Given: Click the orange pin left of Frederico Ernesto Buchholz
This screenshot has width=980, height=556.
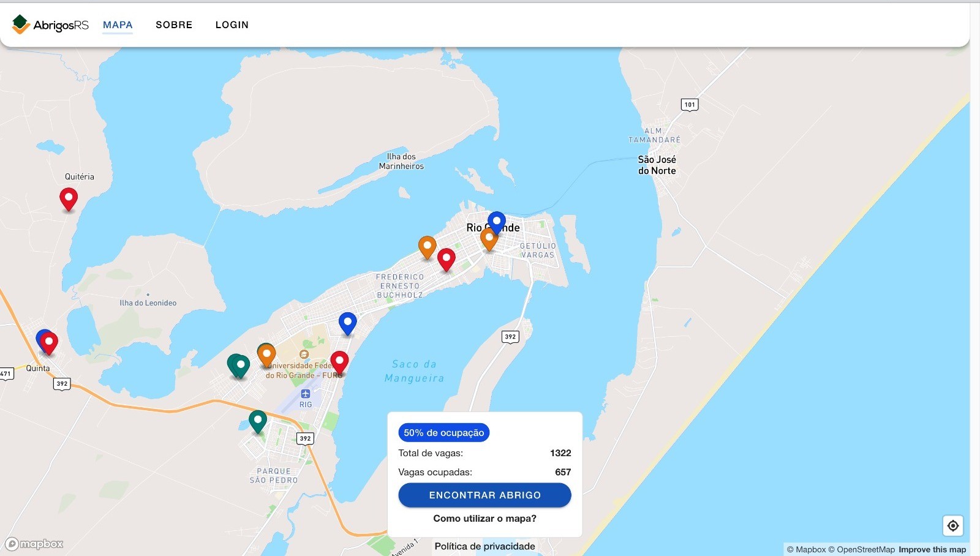Looking at the screenshot, I should (x=428, y=247).
